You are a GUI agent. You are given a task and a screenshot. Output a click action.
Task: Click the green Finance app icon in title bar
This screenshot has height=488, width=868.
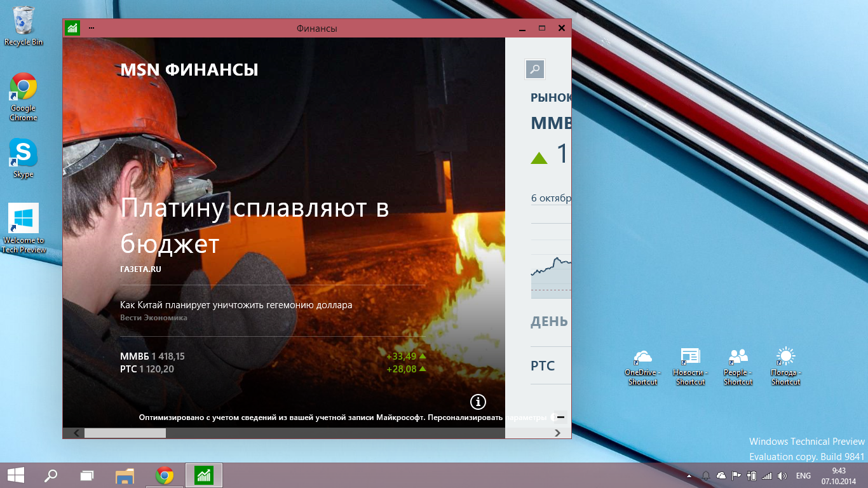[72, 28]
